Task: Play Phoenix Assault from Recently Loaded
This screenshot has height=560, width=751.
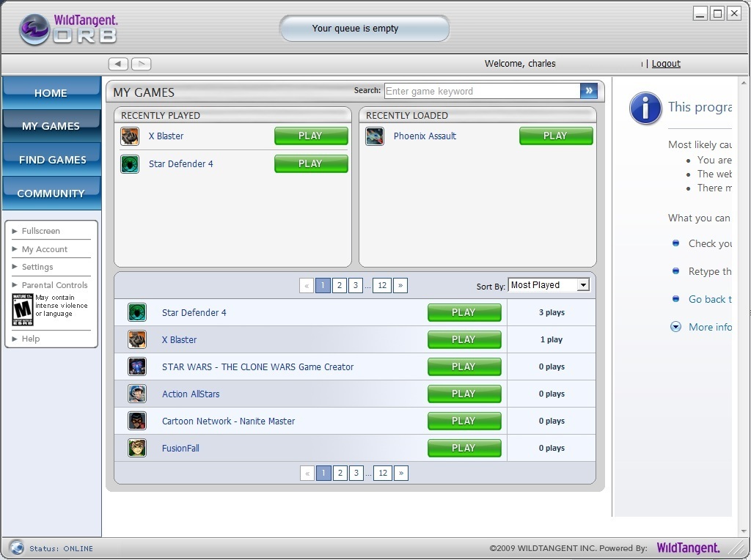Action: point(556,136)
